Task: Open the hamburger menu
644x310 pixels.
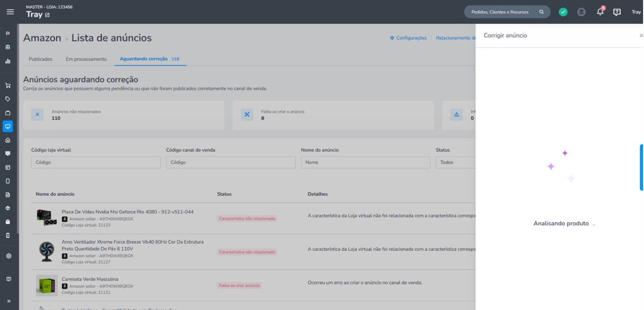Action: 10,12
